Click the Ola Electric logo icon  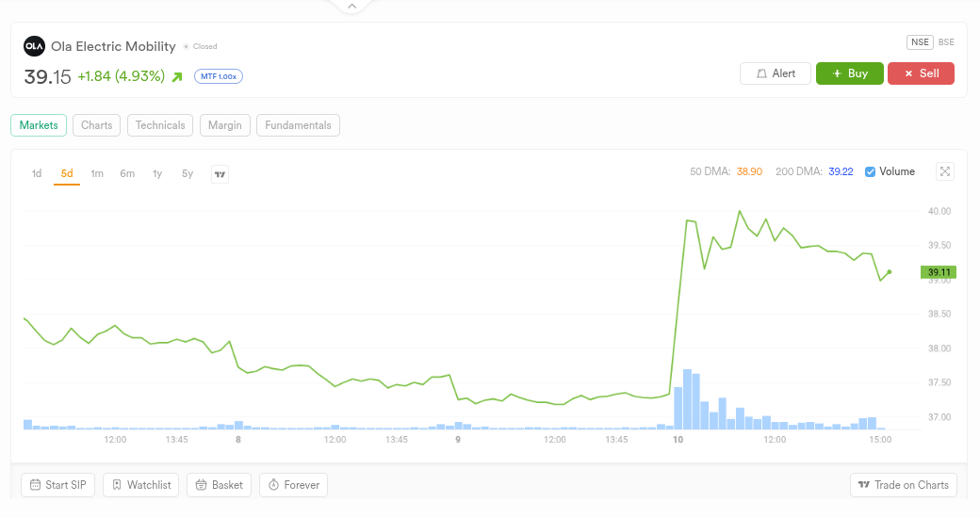click(x=34, y=46)
